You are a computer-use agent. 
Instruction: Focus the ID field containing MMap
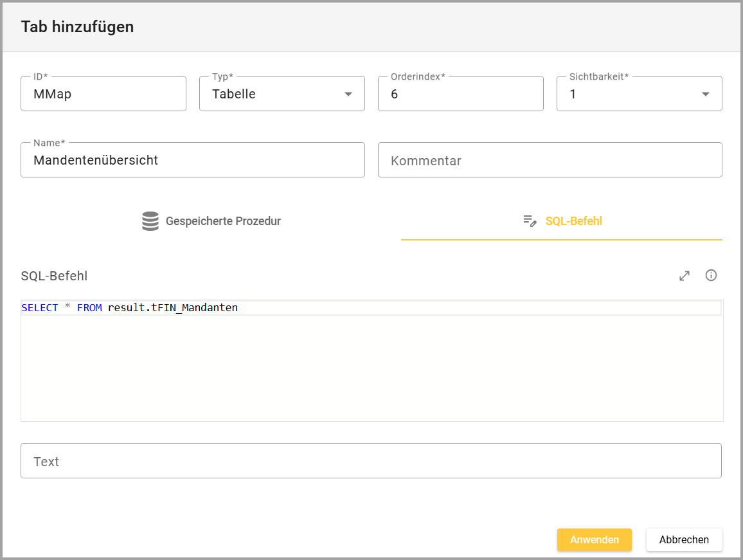click(x=103, y=94)
